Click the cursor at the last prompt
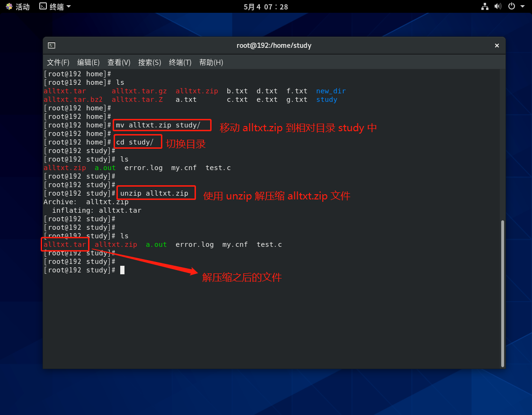 [x=122, y=270]
